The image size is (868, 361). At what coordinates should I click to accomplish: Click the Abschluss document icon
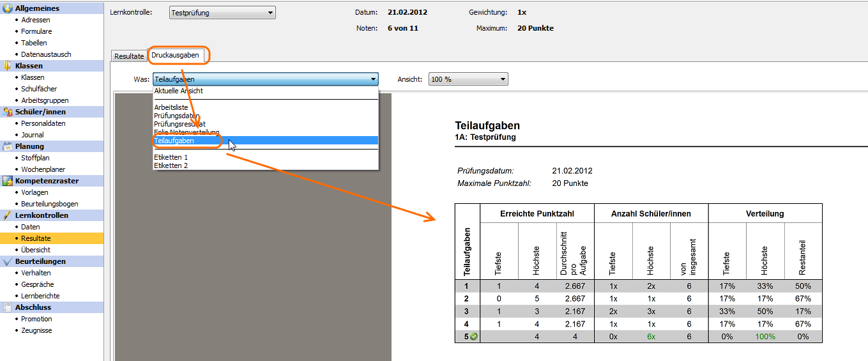pos(8,307)
